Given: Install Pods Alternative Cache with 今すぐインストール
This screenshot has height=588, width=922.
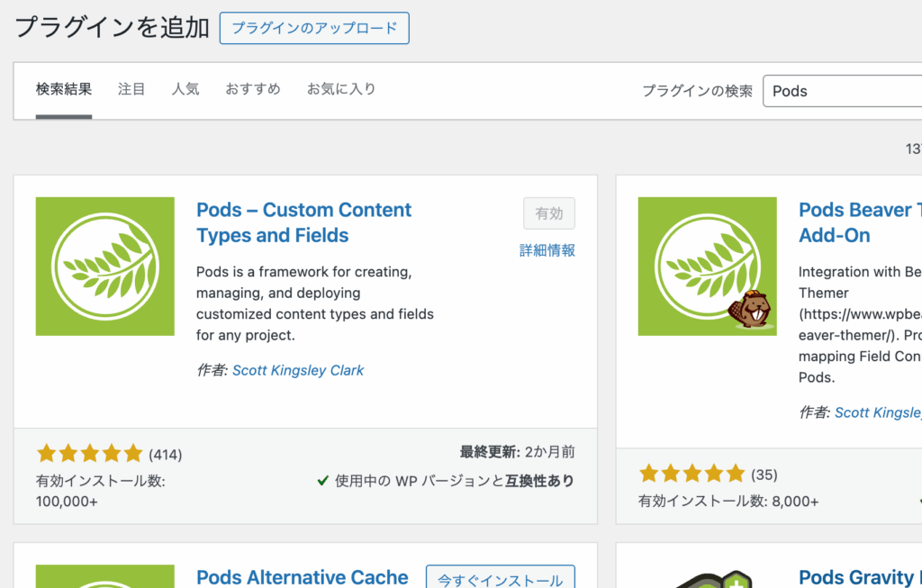Looking at the screenshot, I should click(x=500, y=578).
